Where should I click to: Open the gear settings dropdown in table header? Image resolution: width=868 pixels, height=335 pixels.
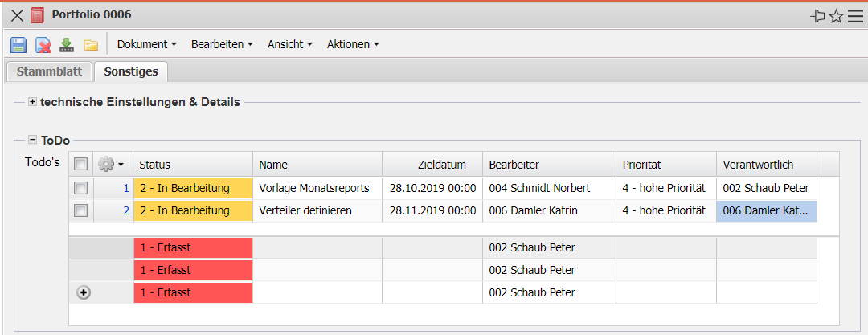click(110, 165)
